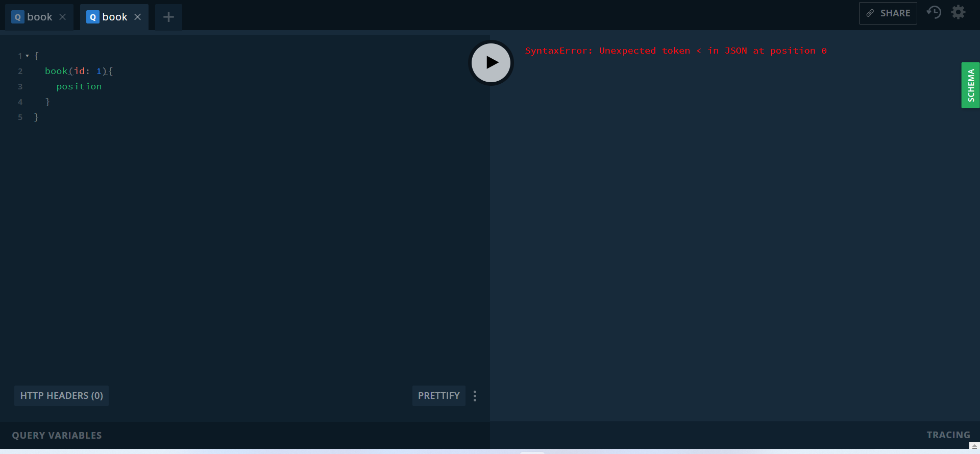
Task: Close the second book tab
Action: [x=138, y=17]
